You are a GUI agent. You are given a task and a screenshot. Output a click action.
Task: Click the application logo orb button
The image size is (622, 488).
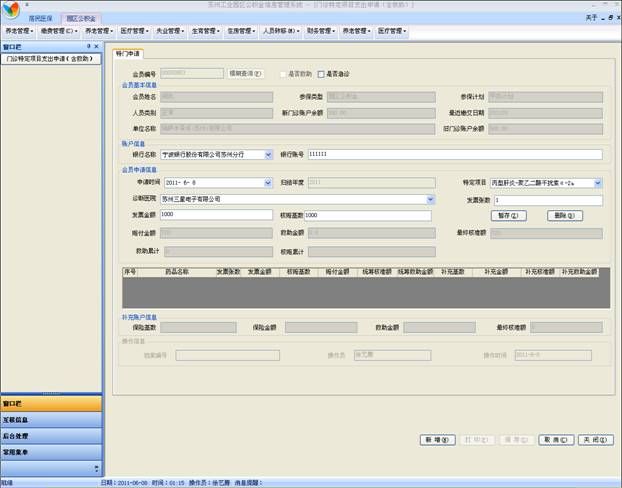tap(11, 10)
